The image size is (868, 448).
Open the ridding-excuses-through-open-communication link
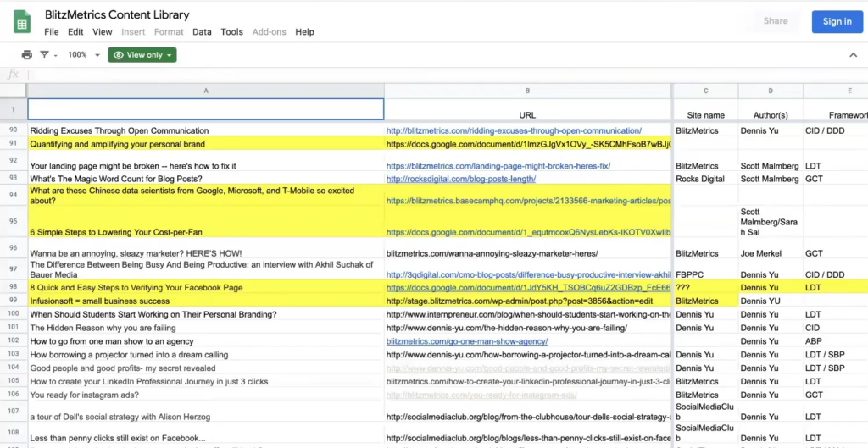[x=514, y=131]
